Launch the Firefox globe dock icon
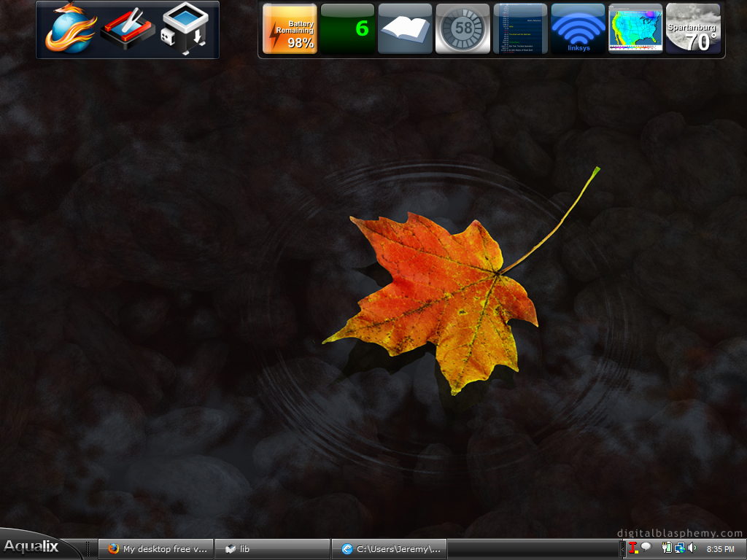Viewport: 747px width, 560px height. tap(69, 29)
